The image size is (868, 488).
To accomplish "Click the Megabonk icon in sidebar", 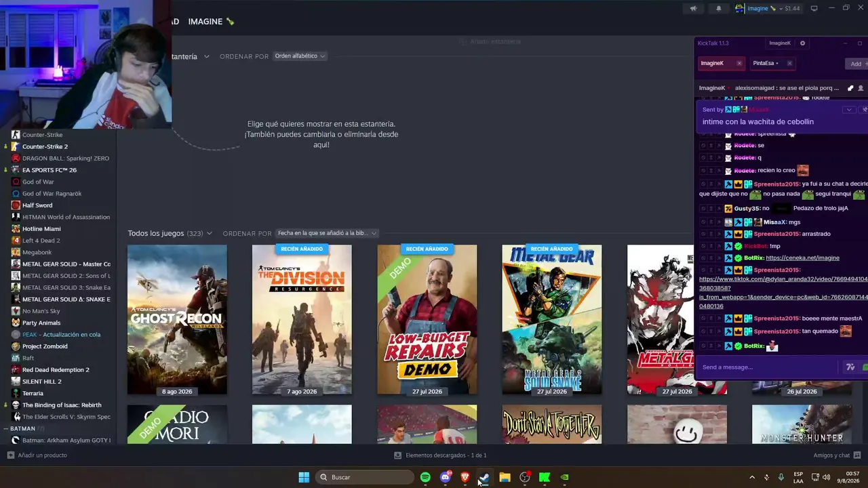I will tap(16, 252).
